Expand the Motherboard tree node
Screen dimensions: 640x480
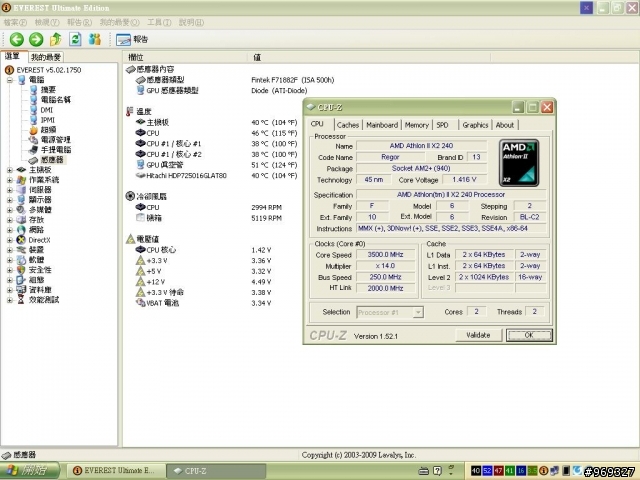coord(10,170)
